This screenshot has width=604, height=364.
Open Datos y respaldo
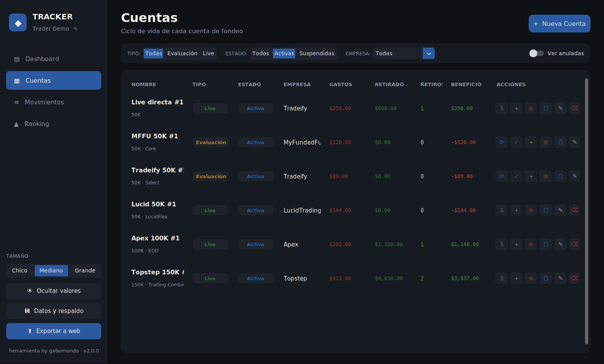coord(54,311)
